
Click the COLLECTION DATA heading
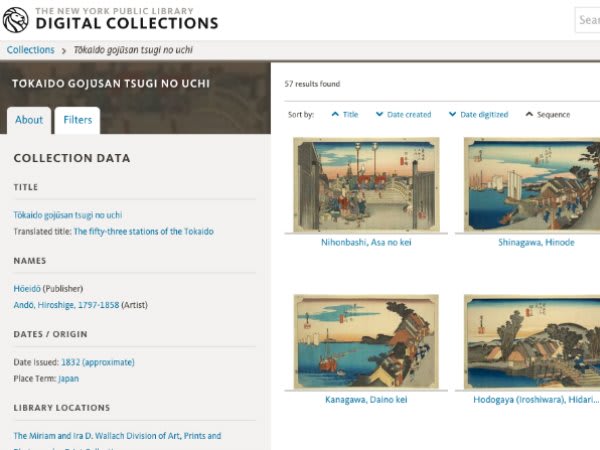pyautogui.click(x=72, y=158)
